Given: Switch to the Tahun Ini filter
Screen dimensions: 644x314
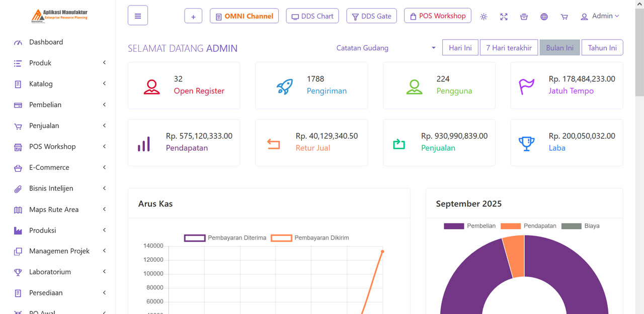Looking at the screenshot, I should coord(602,48).
